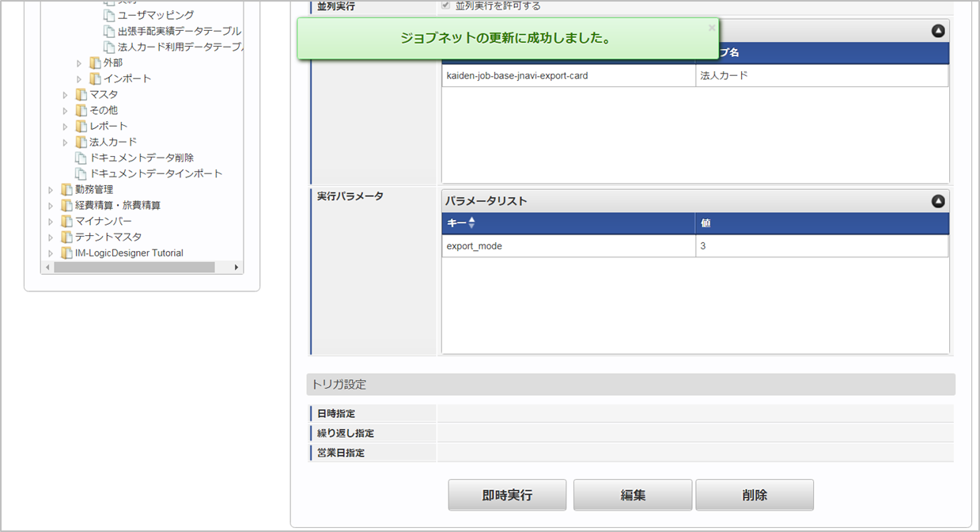Click the ドキュメントデータインポート document icon
This screenshot has width=980, height=532.
[81, 173]
